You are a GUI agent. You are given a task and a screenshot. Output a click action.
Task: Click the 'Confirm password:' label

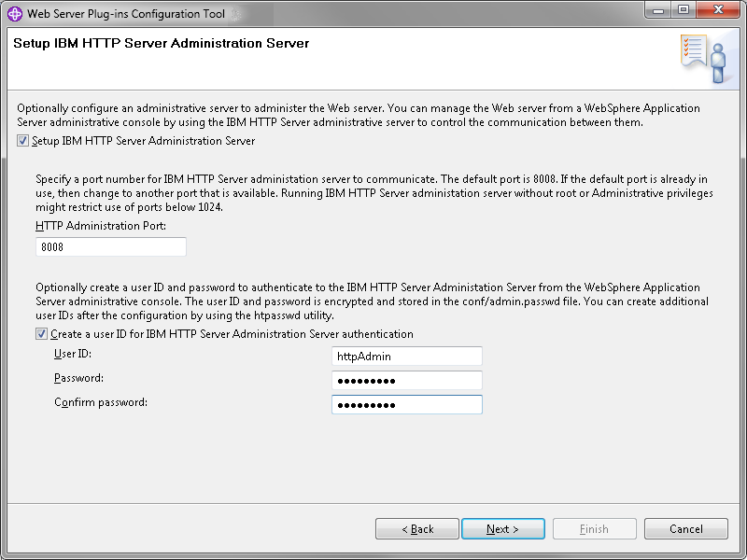pyautogui.click(x=101, y=402)
